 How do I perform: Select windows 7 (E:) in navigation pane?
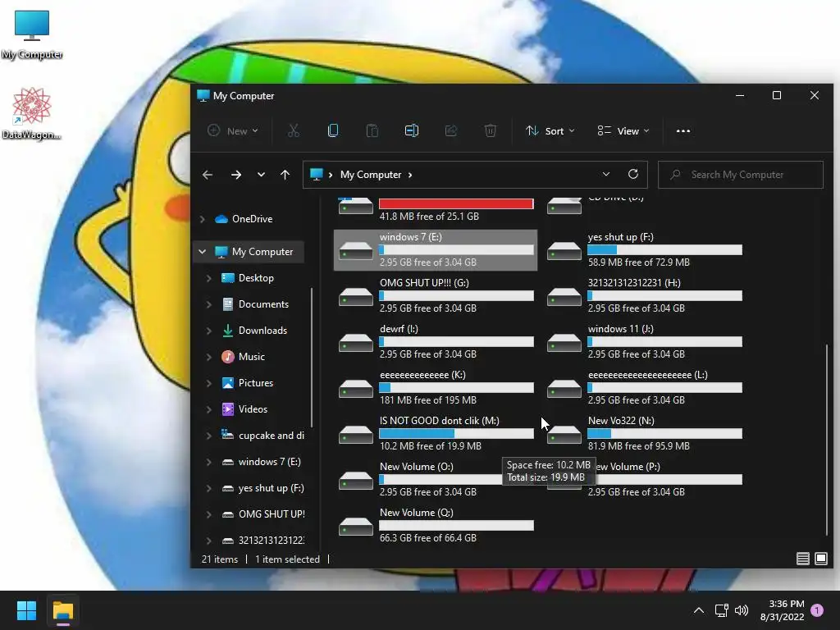click(269, 462)
